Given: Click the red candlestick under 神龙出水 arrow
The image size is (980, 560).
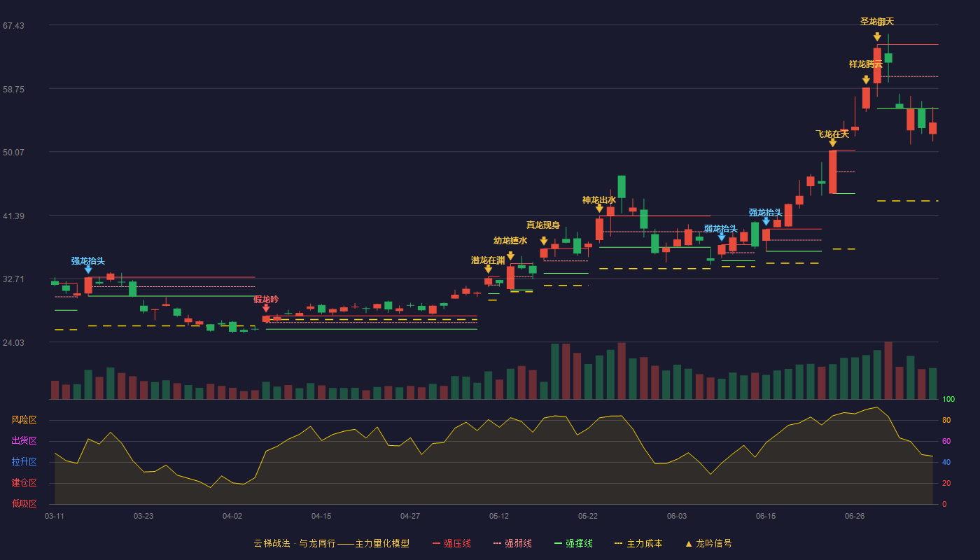Looking at the screenshot, I should coord(599,229).
